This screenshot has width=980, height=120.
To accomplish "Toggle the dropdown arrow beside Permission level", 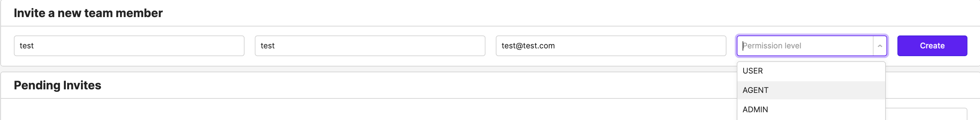I will (x=880, y=46).
